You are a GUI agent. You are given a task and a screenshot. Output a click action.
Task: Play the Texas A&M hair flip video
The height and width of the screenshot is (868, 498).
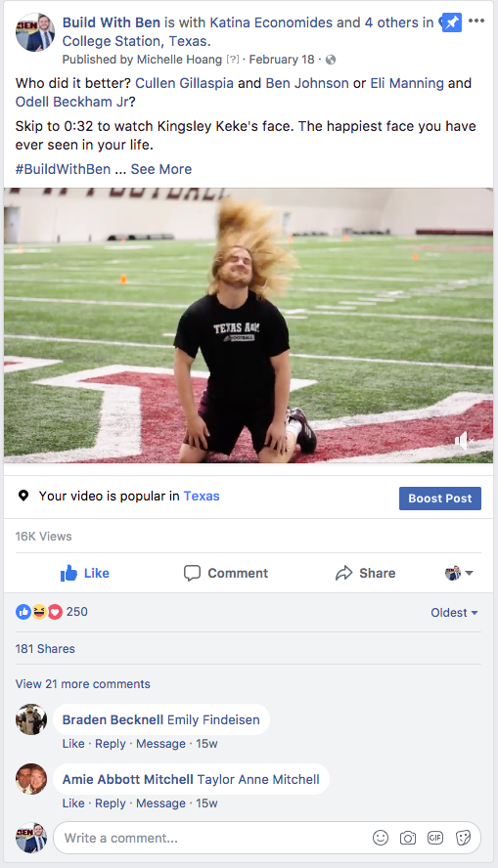[249, 325]
